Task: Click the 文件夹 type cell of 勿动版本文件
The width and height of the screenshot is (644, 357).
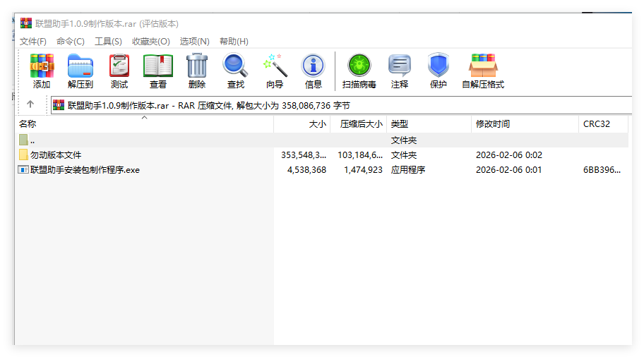Action: pyautogui.click(x=404, y=155)
